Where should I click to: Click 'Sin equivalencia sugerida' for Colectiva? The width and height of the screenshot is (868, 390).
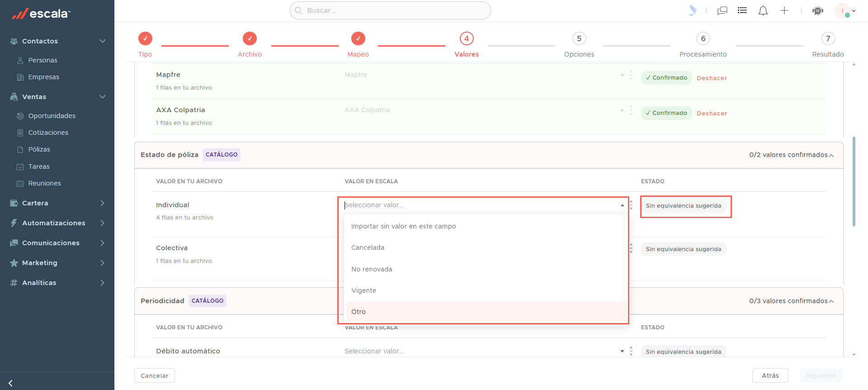[x=683, y=249]
